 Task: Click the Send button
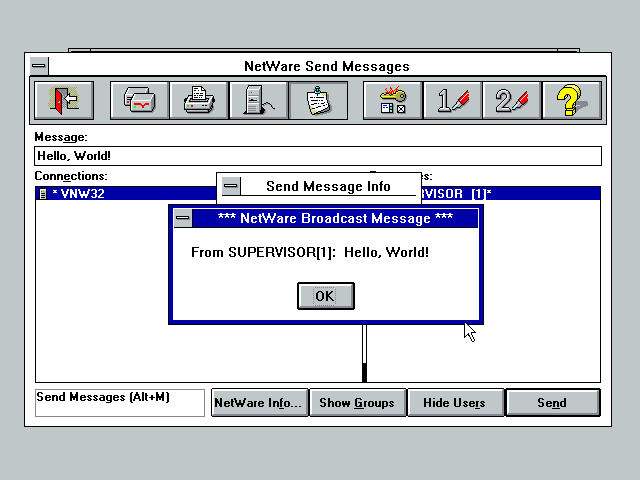pos(553,403)
